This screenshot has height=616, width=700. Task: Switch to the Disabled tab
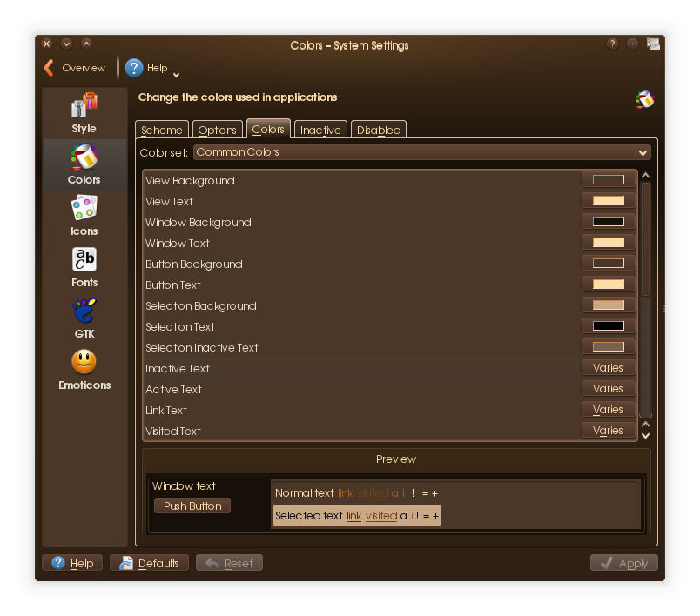379,130
